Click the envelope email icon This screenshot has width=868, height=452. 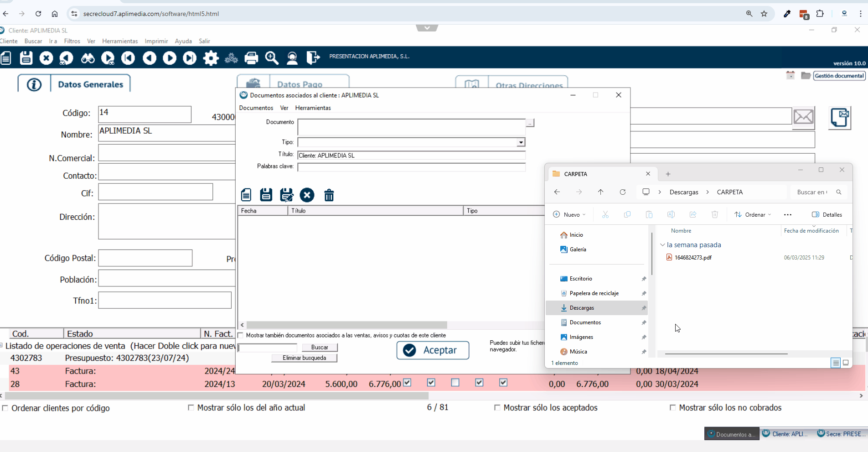point(803,117)
